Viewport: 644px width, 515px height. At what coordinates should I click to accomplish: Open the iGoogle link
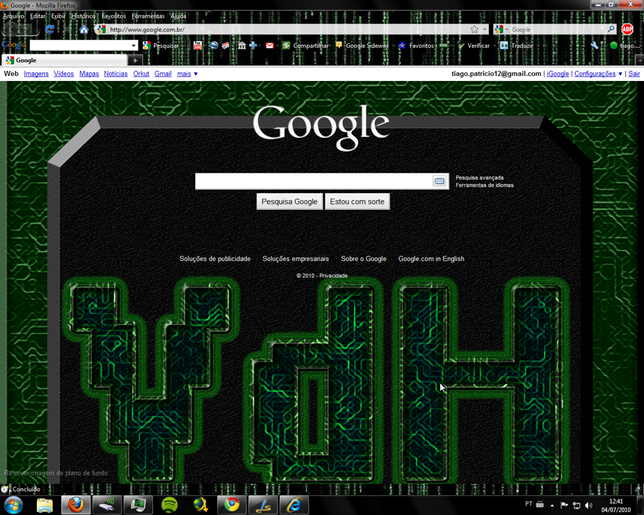558,74
